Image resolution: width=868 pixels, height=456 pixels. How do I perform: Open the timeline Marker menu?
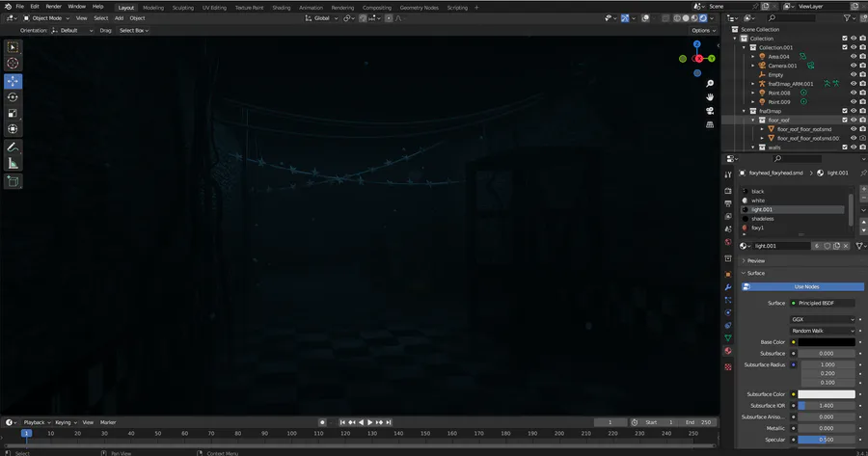[x=108, y=422]
